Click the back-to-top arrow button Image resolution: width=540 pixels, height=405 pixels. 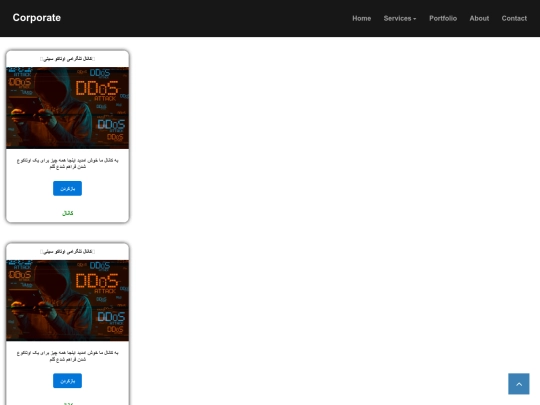click(519, 384)
